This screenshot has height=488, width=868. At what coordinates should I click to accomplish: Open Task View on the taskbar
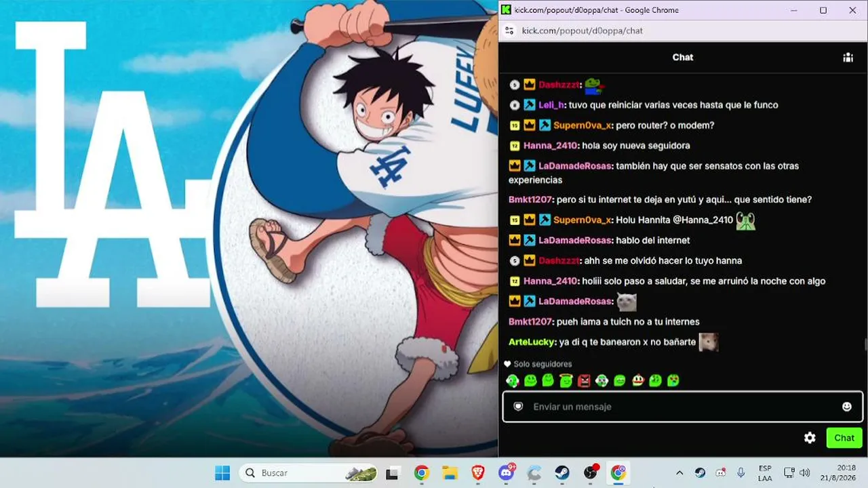click(393, 473)
